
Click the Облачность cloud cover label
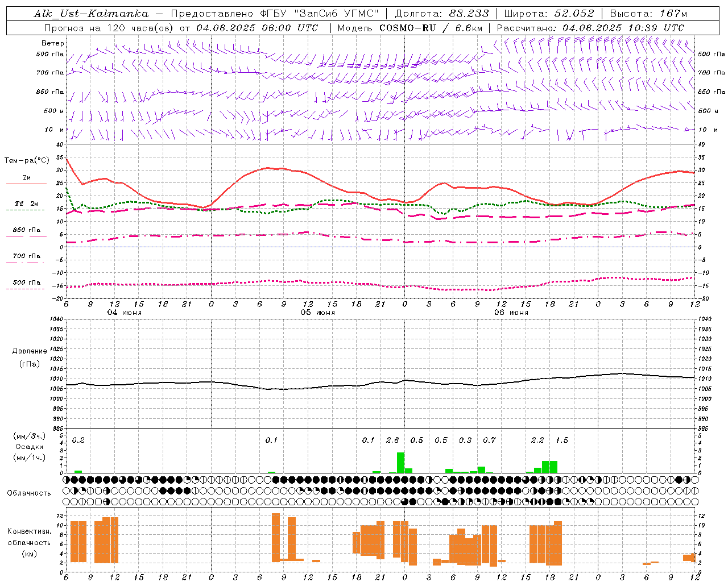[x=29, y=493]
